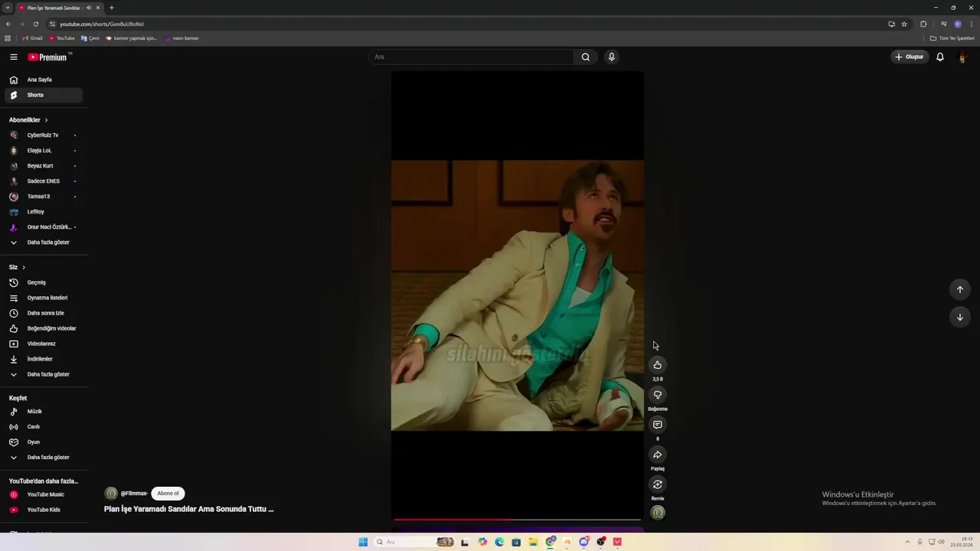This screenshot has height=551, width=980.
Task: Open the YouTube hamburger guide menu
Action: [13, 57]
